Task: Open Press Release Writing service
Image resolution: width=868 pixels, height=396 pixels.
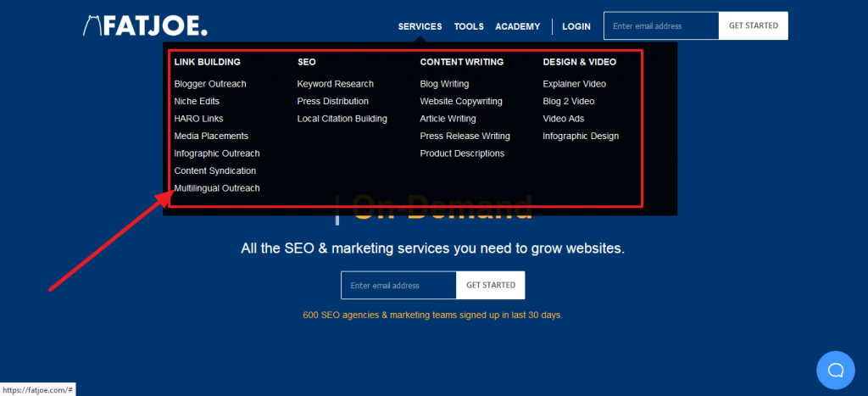Action: pyautogui.click(x=465, y=136)
